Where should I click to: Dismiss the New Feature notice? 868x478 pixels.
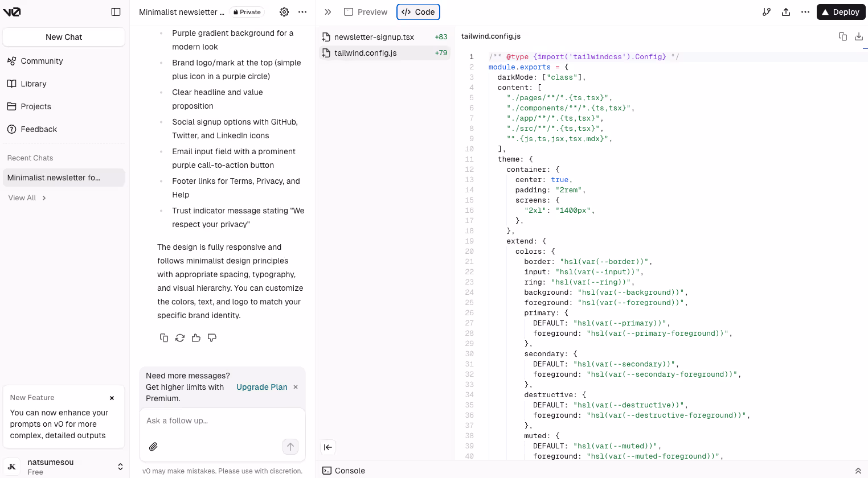coord(112,398)
